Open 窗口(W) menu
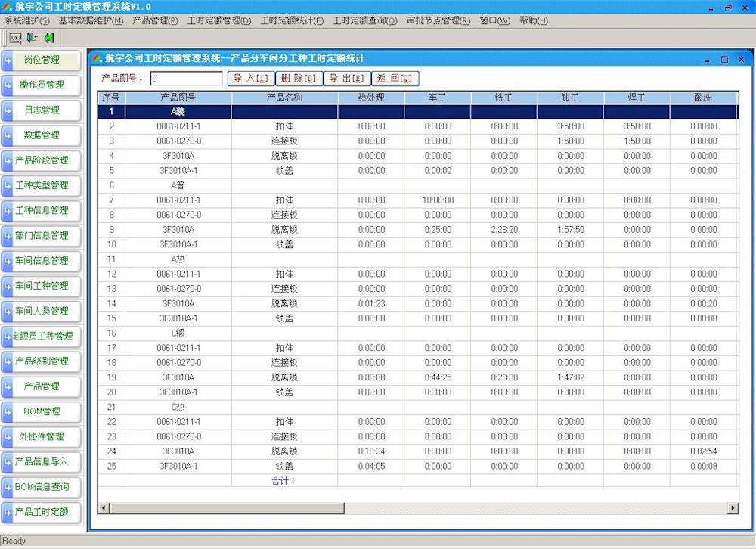The height and width of the screenshot is (549, 756). (x=495, y=20)
